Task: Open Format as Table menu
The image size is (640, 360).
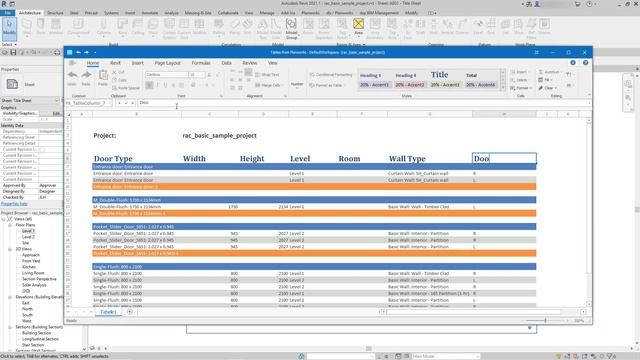Action: pos(326,85)
